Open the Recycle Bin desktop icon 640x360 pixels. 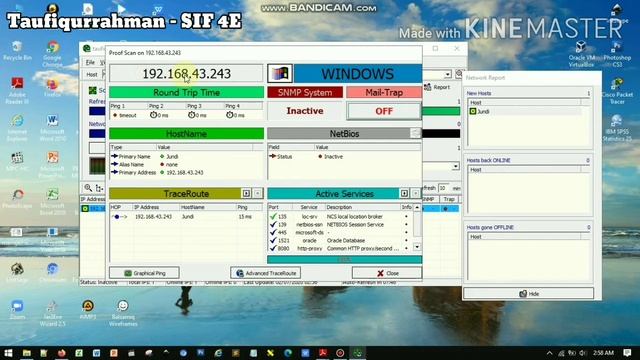[x=17, y=51]
